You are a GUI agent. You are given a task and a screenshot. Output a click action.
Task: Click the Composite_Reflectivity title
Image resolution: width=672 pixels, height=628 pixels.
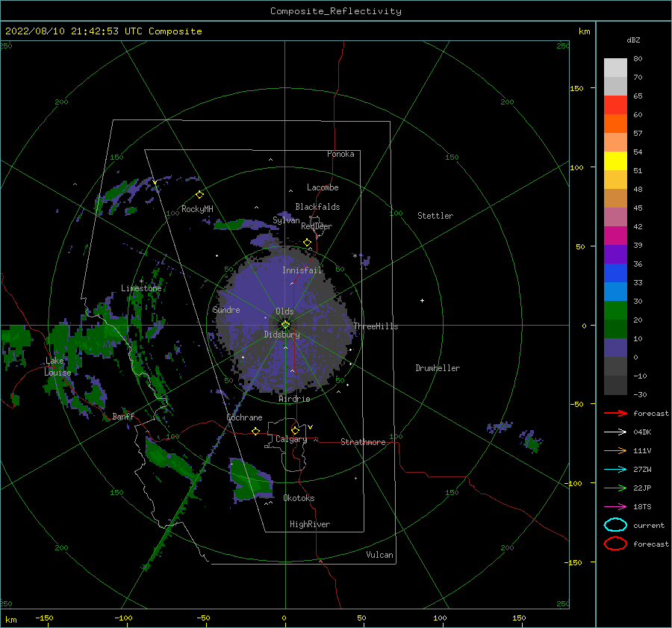pos(336,11)
